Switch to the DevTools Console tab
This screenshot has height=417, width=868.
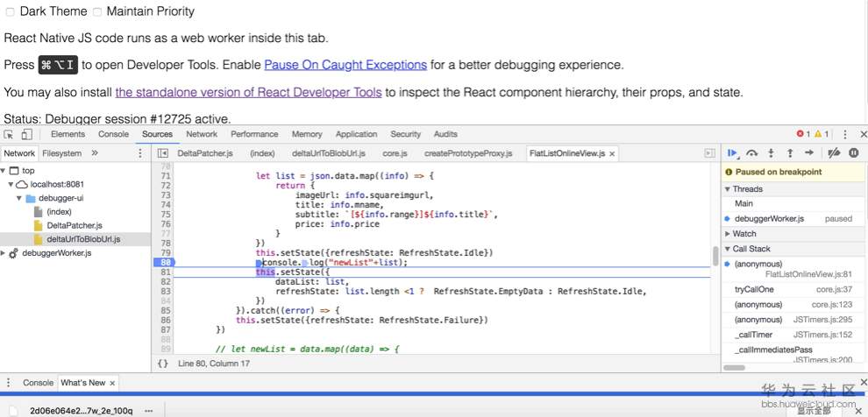(113, 134)
